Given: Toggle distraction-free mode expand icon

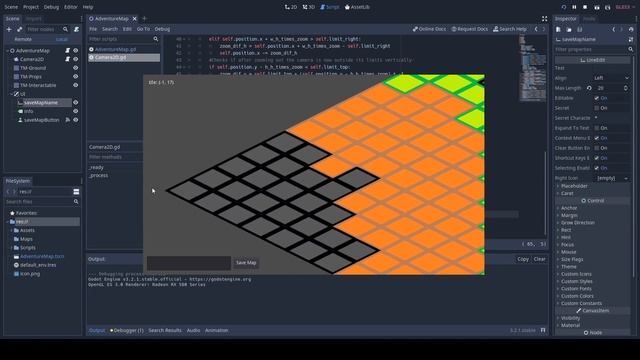Looking at the screenshot, I should (544, 19).
